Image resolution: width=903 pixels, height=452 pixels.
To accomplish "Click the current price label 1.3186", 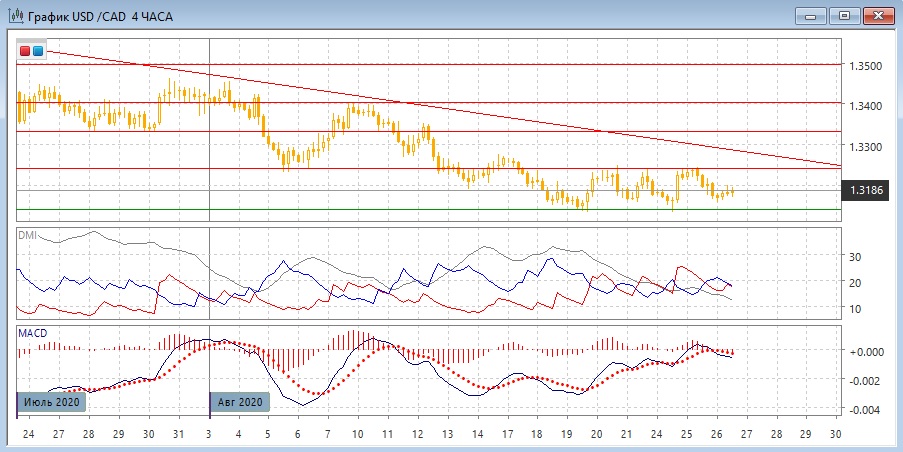I will pos(865,189).
